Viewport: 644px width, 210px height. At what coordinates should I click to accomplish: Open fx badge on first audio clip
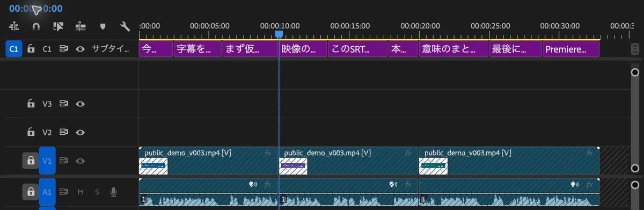point(268,184)
